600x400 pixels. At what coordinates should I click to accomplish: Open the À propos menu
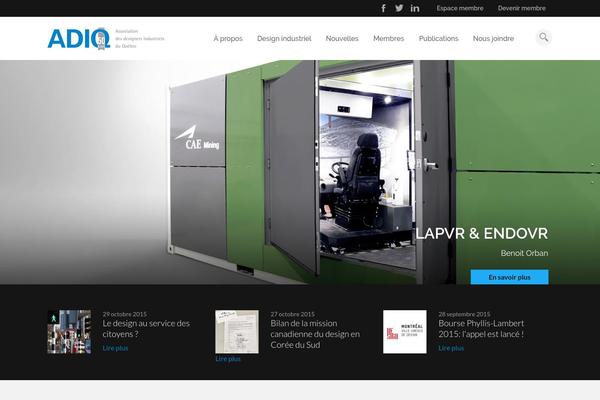(x=228, y=39)
